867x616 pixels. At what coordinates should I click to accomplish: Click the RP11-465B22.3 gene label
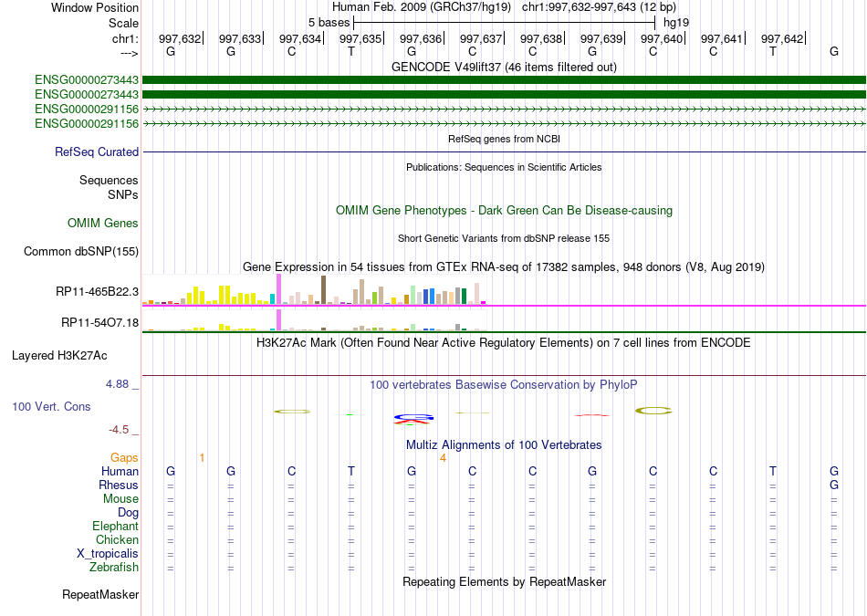click(97, 291)
